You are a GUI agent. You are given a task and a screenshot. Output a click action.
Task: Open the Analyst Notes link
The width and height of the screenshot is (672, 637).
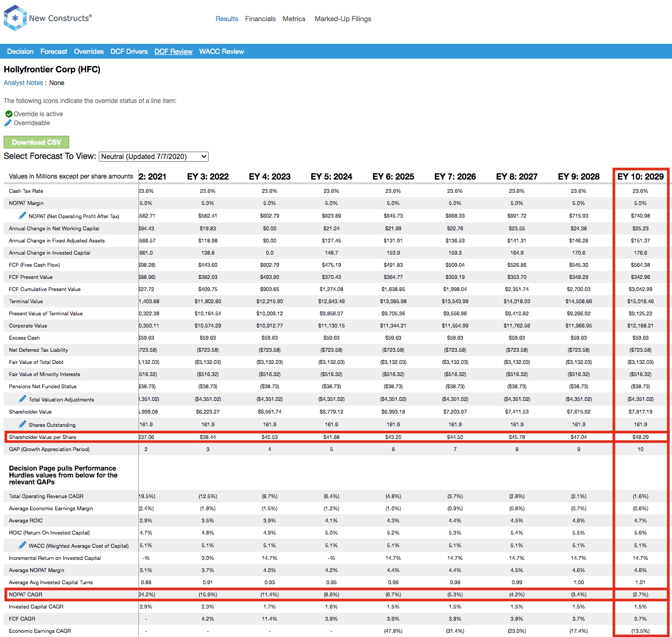(23, 83)
